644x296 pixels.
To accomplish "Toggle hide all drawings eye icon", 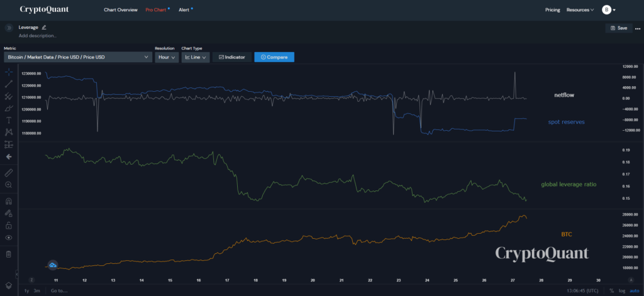I will coord(9,238).
